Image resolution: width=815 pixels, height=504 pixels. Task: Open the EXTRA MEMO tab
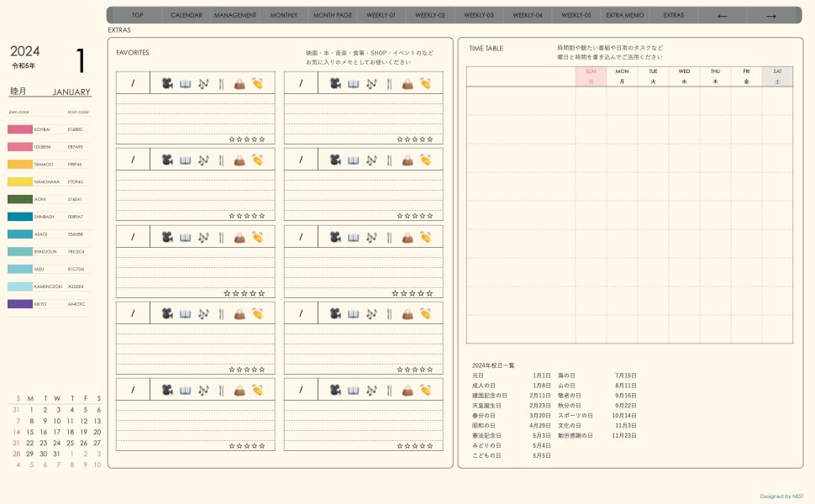coord(624,15)
